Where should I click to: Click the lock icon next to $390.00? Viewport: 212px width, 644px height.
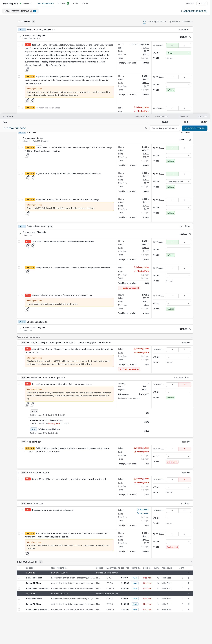(190, 37)
